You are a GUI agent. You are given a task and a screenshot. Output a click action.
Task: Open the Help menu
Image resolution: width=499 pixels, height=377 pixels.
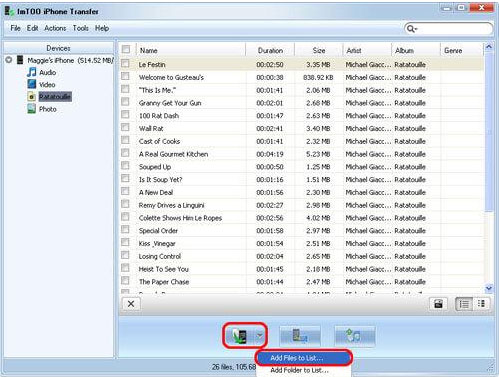point(102,28)
